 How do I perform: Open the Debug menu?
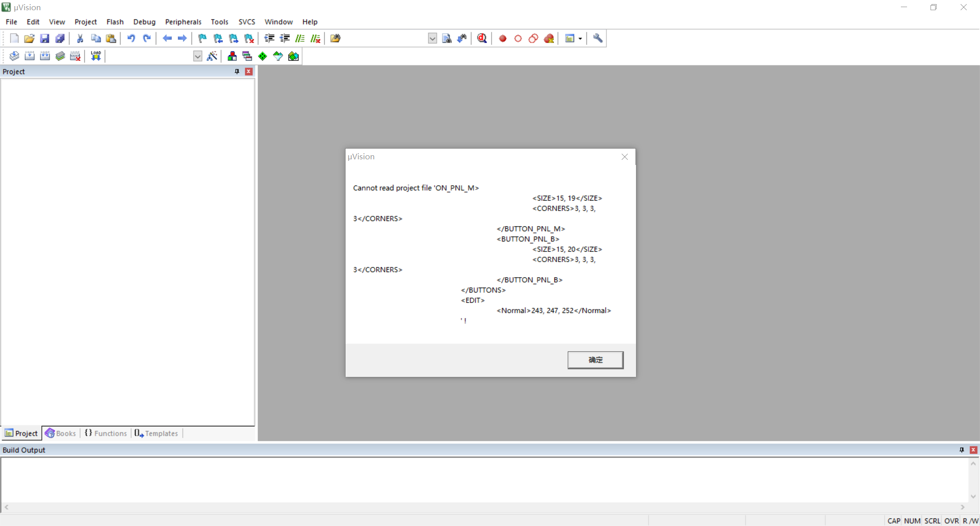(144, 22)
